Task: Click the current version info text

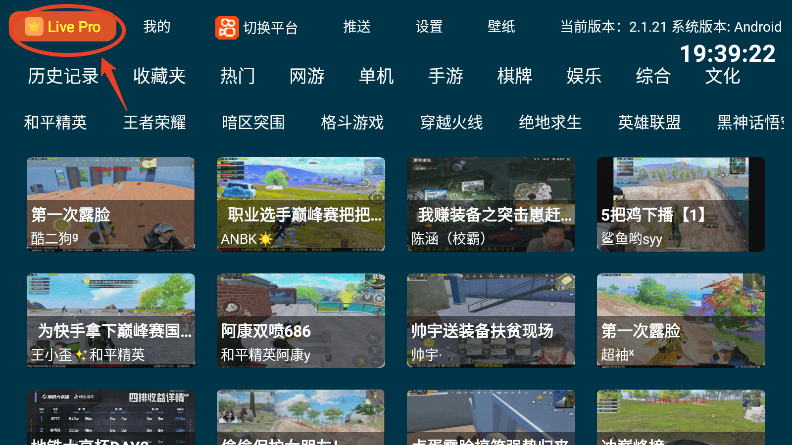Action: point(671,27)
